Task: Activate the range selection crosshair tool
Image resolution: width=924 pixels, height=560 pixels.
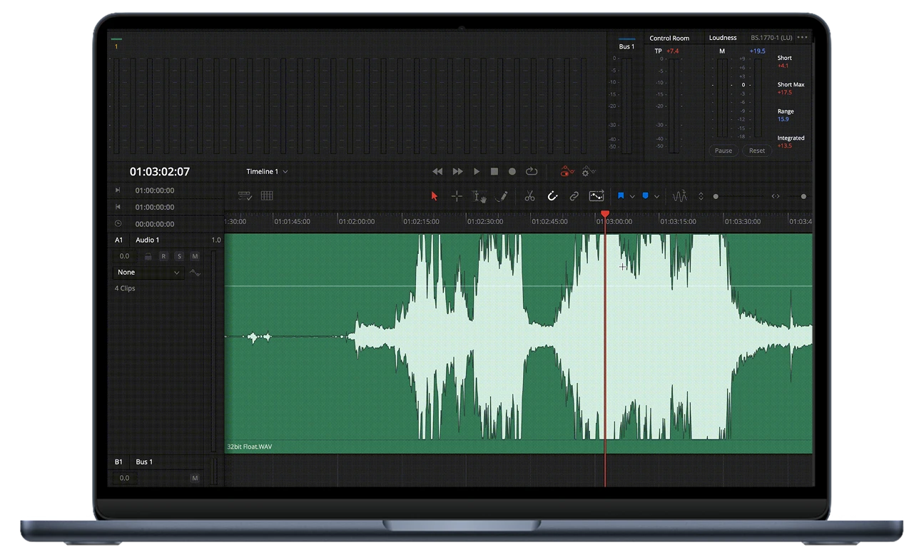Action: 457,196
